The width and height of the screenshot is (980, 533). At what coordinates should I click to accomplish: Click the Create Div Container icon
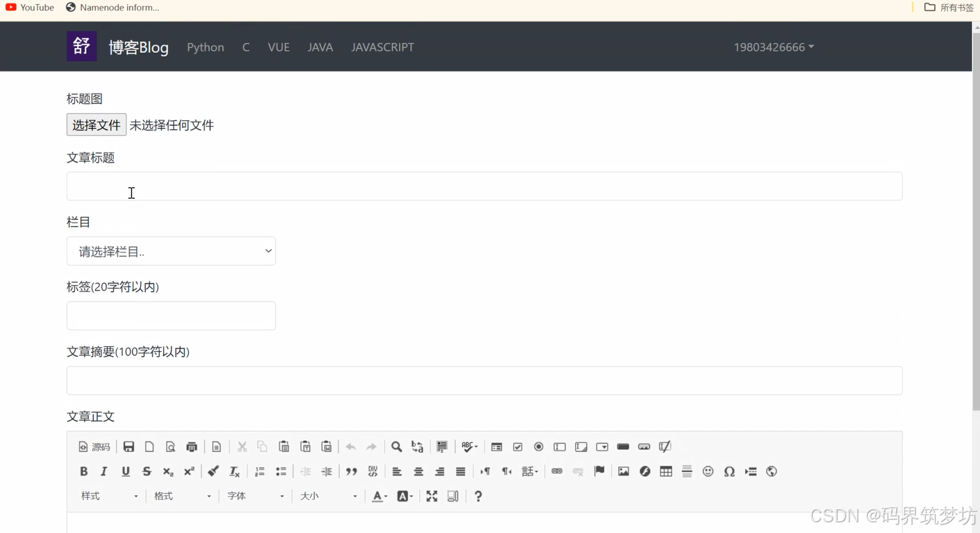[x=373, y=471]
